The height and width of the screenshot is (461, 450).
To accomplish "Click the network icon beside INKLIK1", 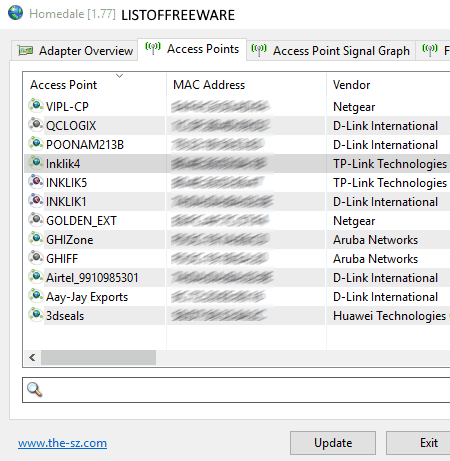I will click(36, 201).
